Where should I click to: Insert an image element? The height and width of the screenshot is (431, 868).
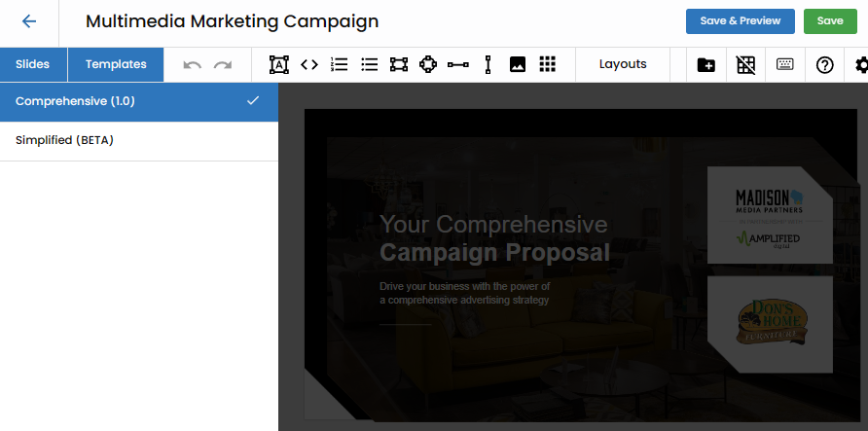point(518,65)
